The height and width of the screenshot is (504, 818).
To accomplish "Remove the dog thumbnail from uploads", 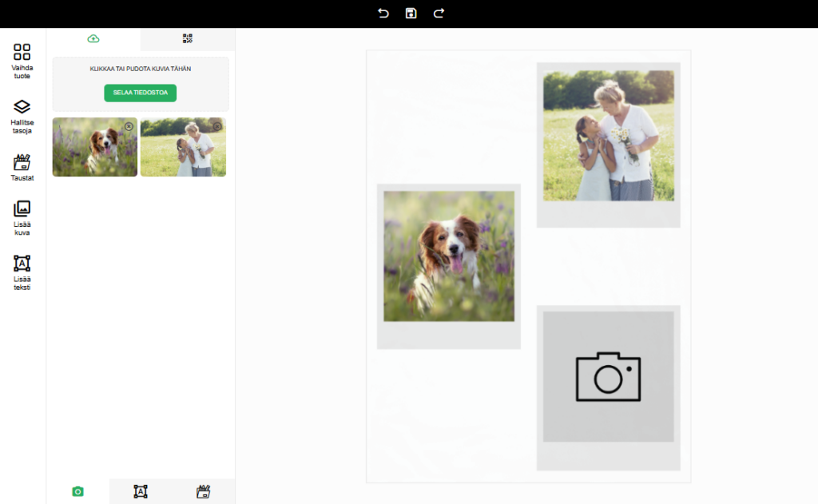I will click(x=129, y=126).
